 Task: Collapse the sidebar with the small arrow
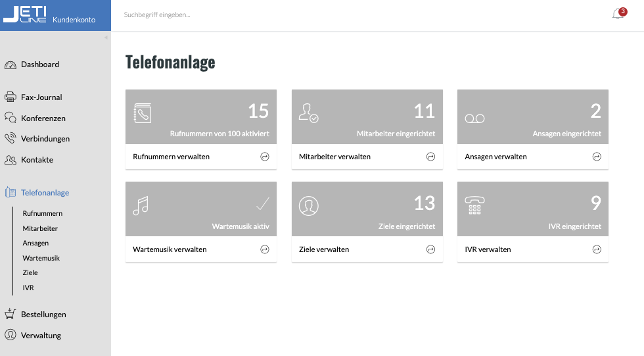[106, 38]
